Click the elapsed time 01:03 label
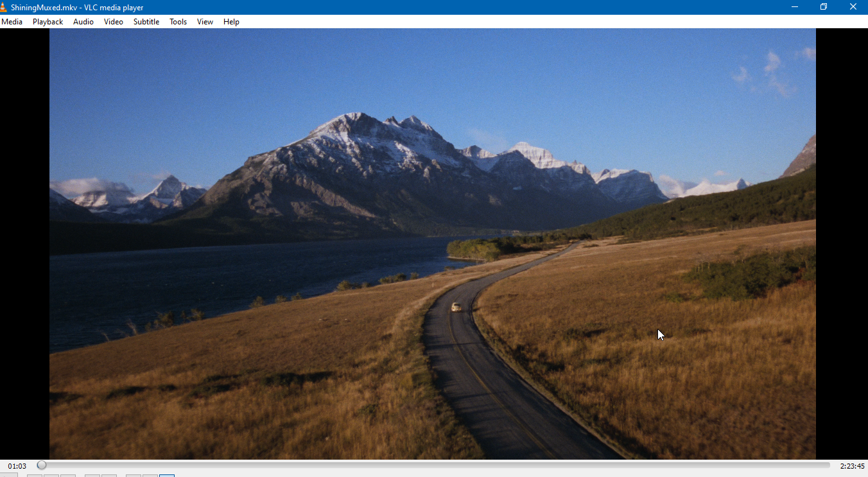This screenshot has width=868, height=477. point(17,466)
